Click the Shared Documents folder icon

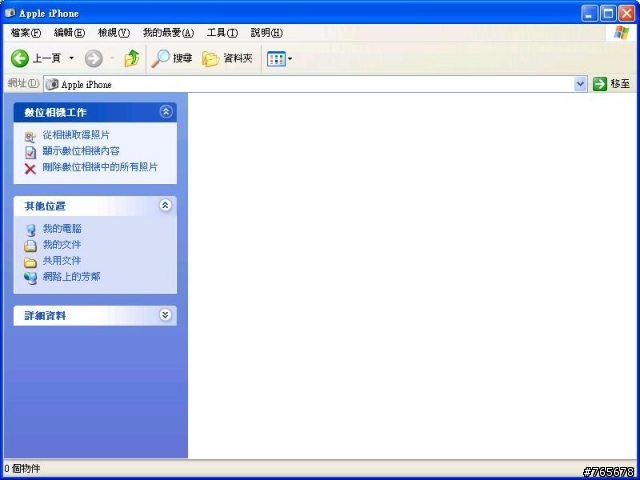click(30, 262)
